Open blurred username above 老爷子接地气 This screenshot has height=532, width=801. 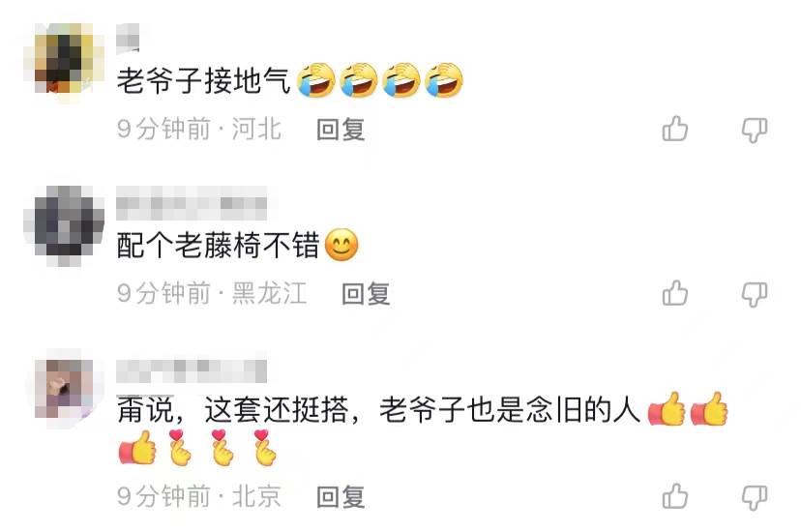click(128, 39)
